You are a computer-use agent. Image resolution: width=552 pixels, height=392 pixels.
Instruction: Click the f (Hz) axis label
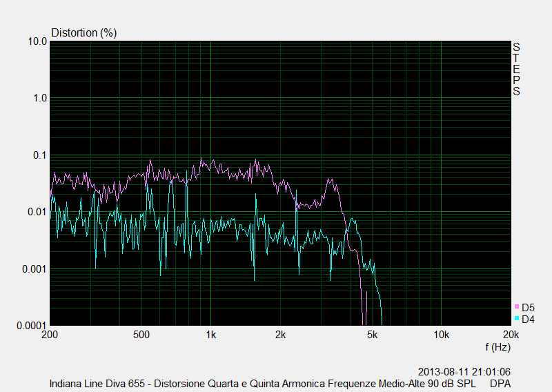click(x=497, y=347)
